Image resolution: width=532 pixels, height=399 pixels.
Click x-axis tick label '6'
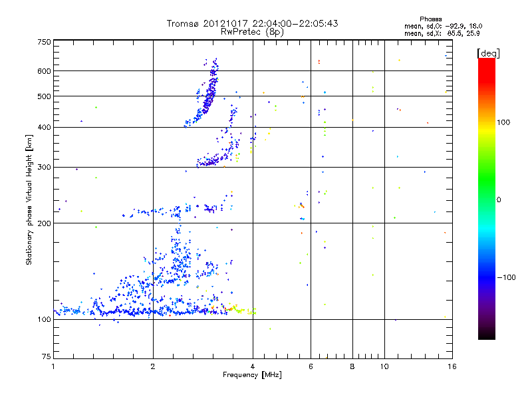point(311,366)
